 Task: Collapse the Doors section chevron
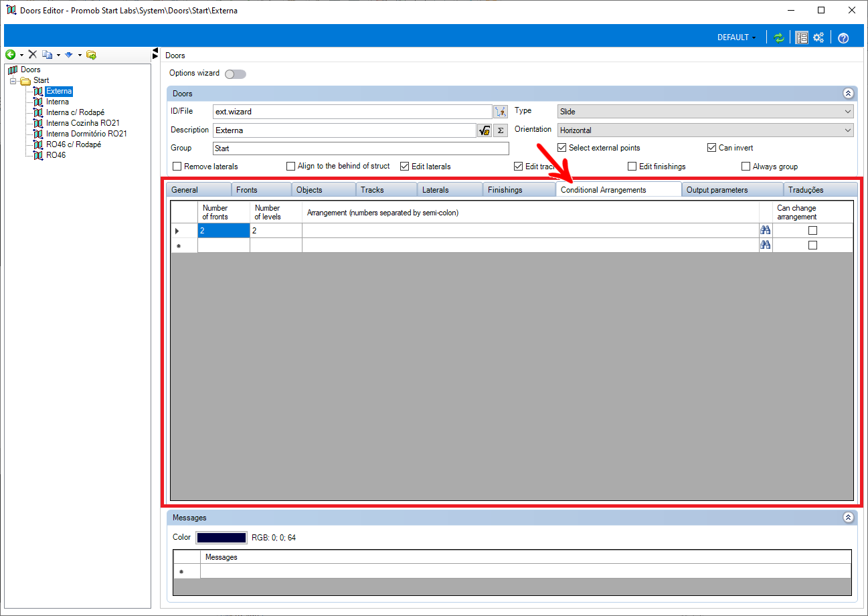pos(848,94)
